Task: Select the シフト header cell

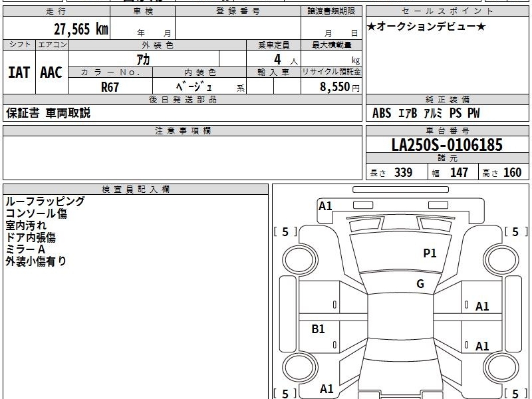Action: pyautogui.click(x=19, y=45)
